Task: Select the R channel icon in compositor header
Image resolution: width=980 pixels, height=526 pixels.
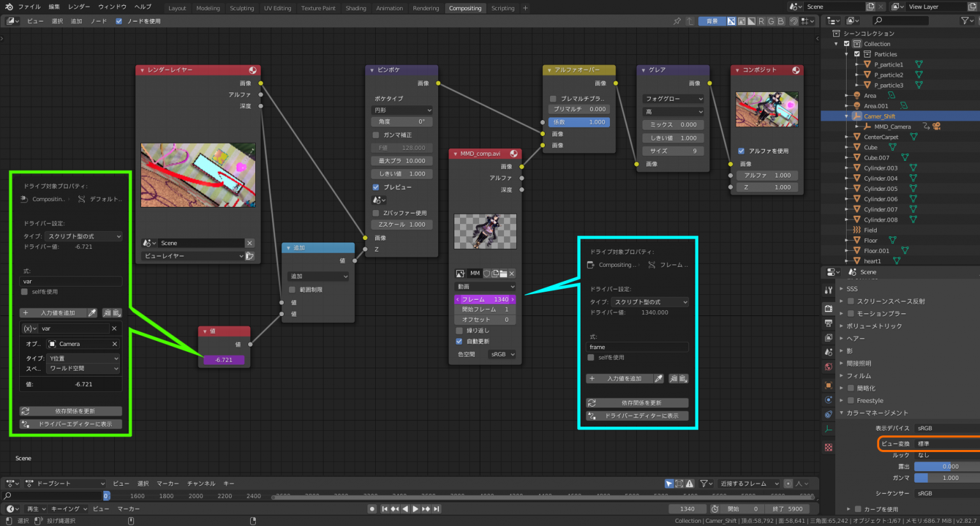Action: point(762,20)
